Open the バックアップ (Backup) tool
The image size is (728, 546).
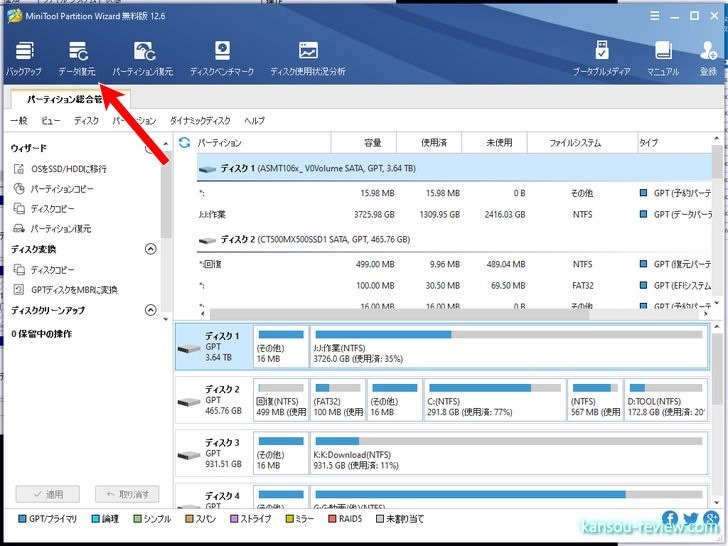coord(24,58)
